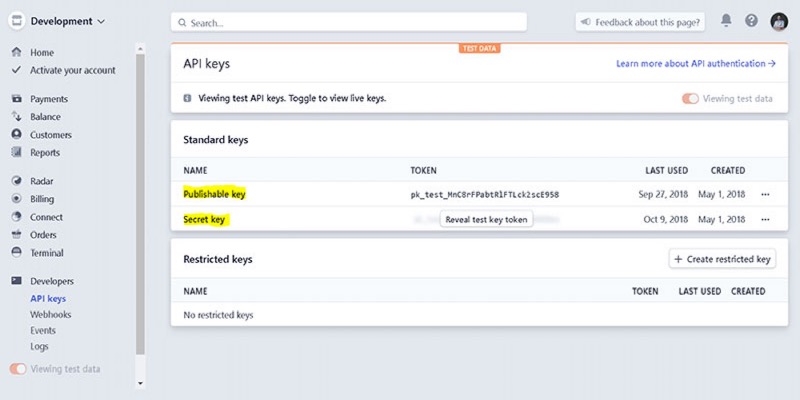Expand the Development account dropdown
This screenshot has width=800, height=400.
pyautogui.click(x=101, y=21)
